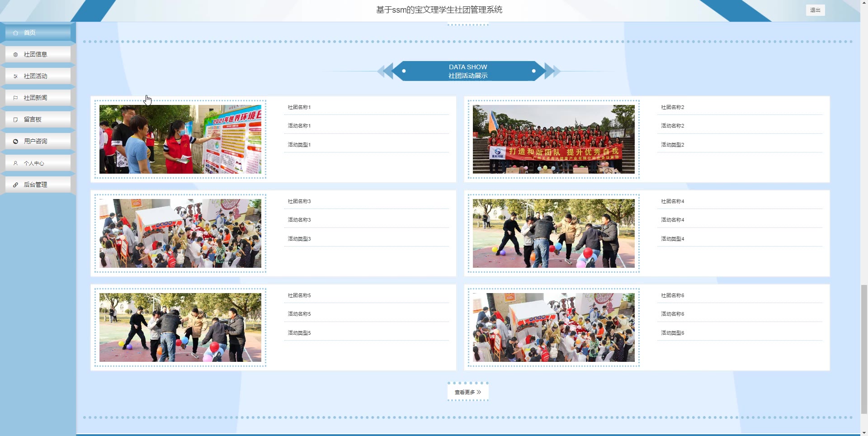868x436 pixels.
Task: Open the 社团名称6 activity photo
Action: 554,327
